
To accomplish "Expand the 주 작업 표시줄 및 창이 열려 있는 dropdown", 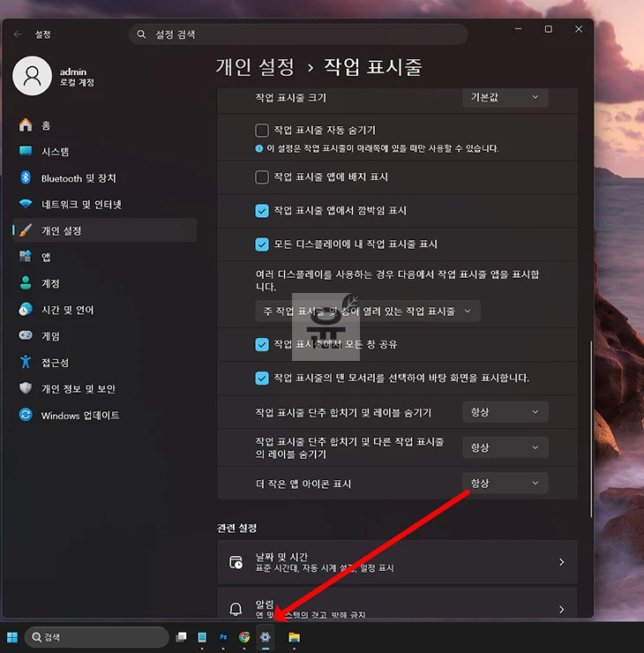I will click(x=368, y=311).
